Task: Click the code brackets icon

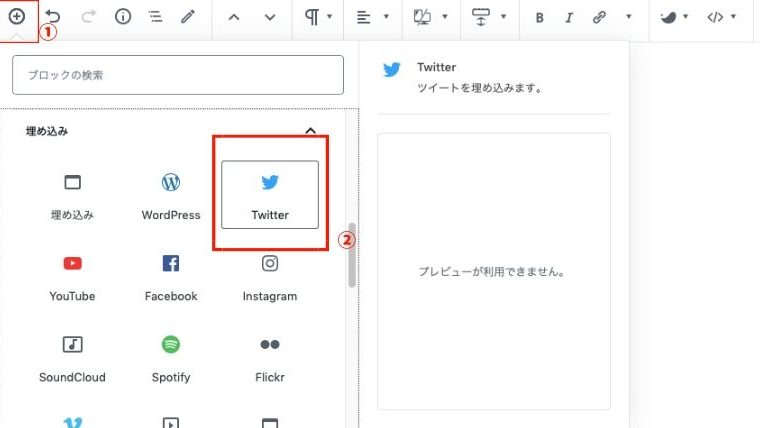Action: [x=715, y=17]
